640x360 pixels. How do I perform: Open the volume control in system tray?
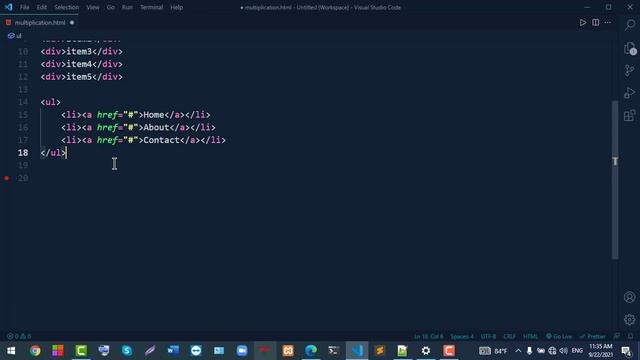[564, 351]
